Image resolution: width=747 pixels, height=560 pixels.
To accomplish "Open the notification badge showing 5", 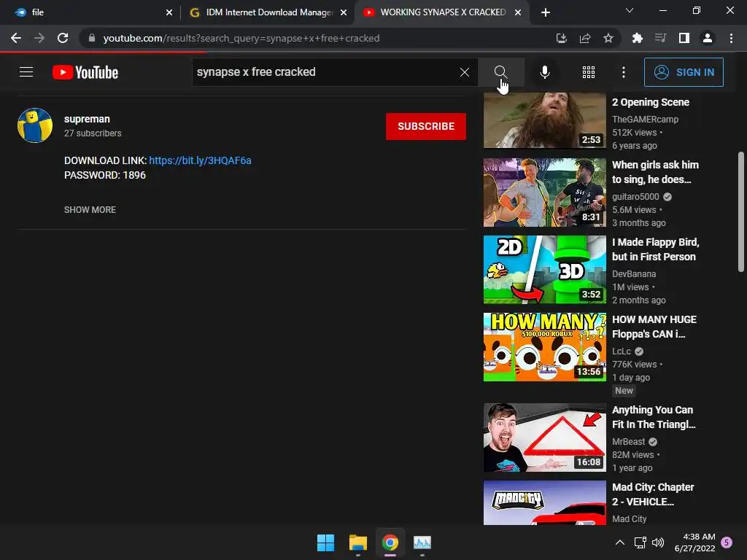I will [727, 542].
